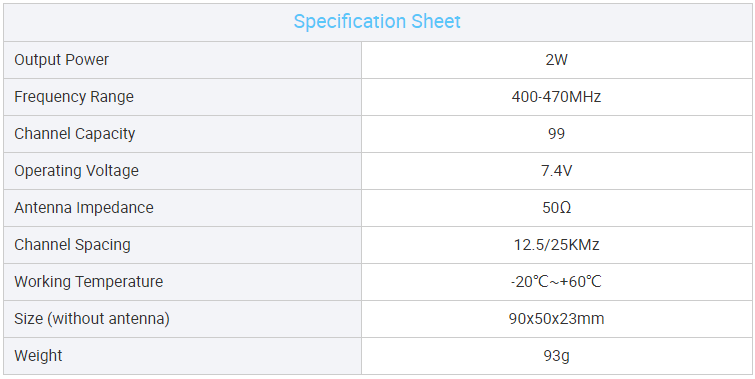
Task: Click the 50Ω impedance value
Action: [x=556, y=208]
